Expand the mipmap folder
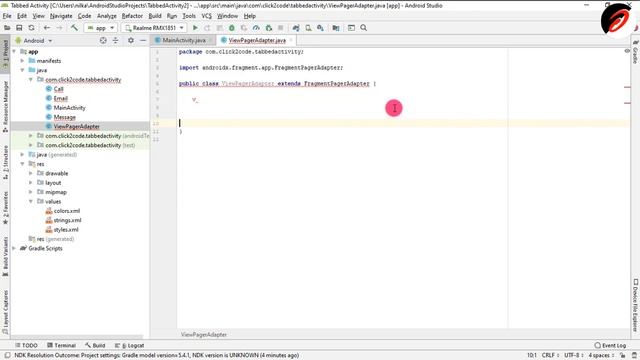Viewport: 640px width, 360px height. coord(31,192)
